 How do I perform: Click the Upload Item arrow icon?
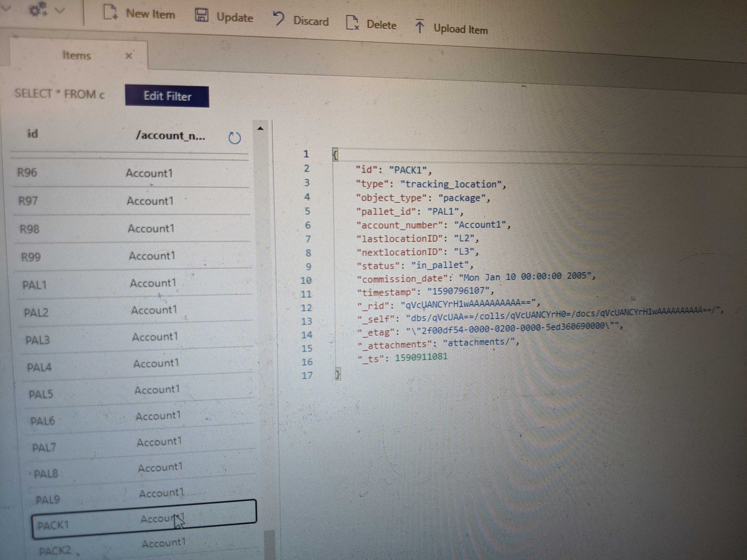click(419, 26)
